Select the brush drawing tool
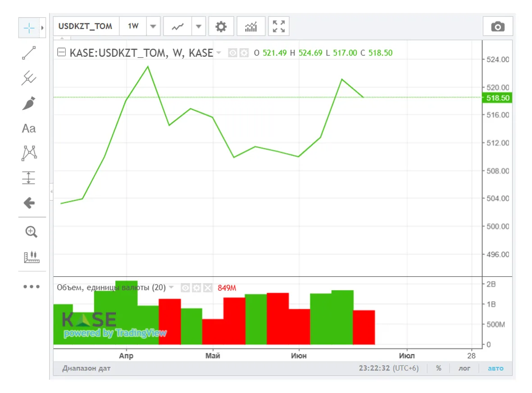 [29, 104]
